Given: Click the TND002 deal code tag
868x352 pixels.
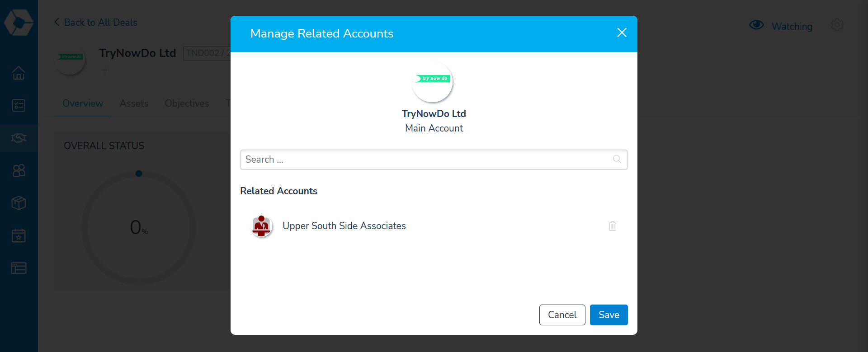Looking at the screenshot, I should click(207, 53).
